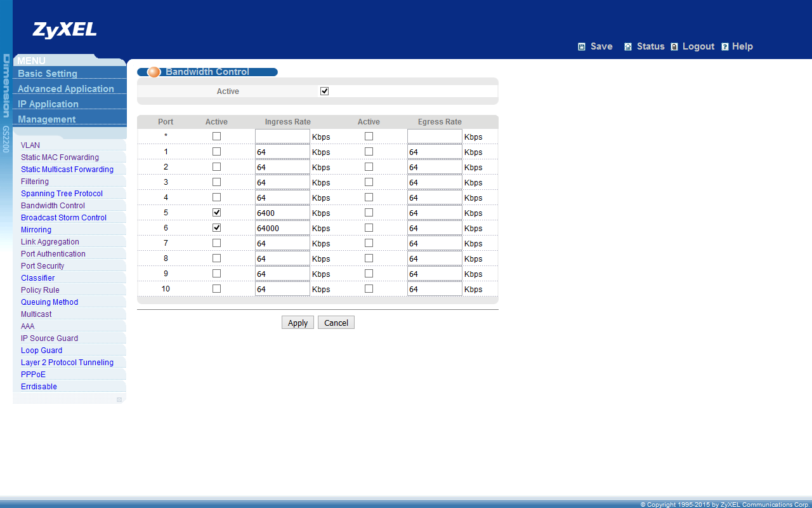The image size is (812, 508).
Task: Open Spanning Tree Protocol
Action: point(62,194)
